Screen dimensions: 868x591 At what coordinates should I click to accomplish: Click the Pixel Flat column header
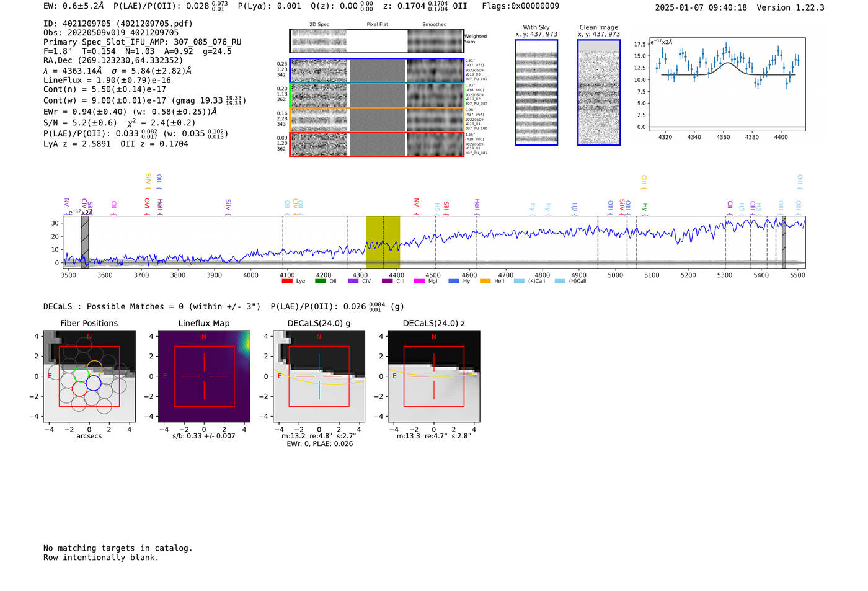coord(378,25)
